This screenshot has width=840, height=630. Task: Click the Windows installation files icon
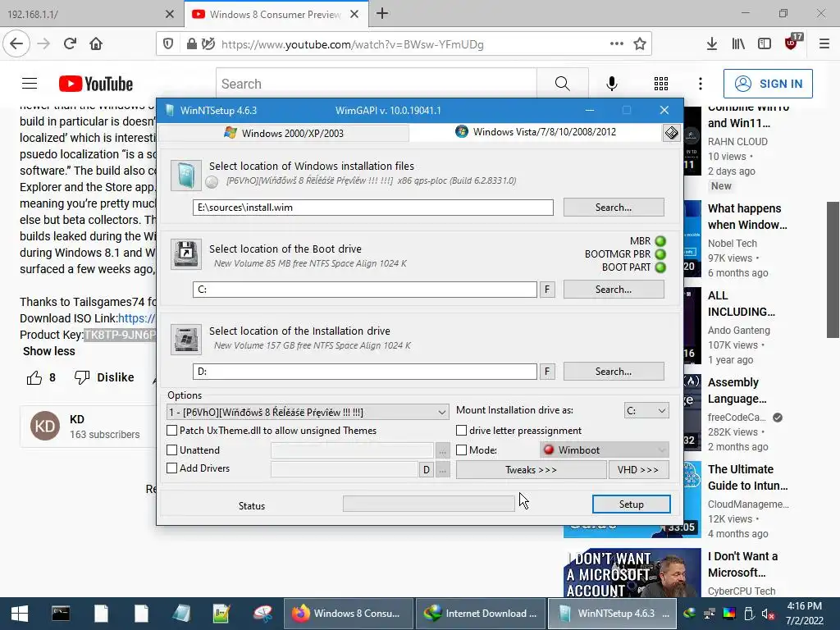pyautogui.click(x=186, y=176)
